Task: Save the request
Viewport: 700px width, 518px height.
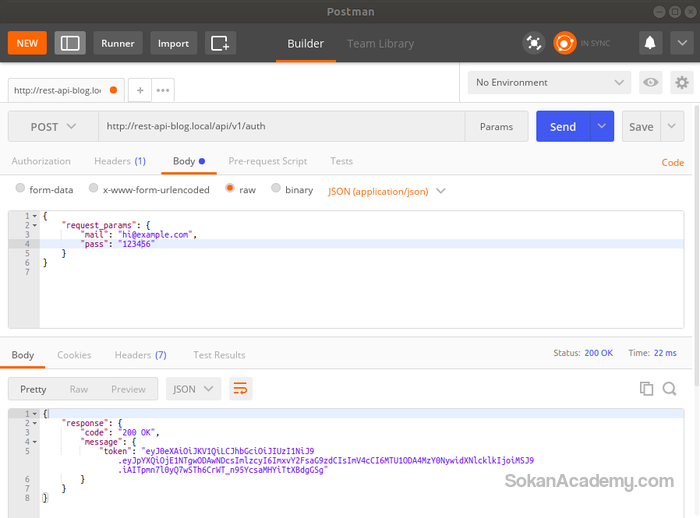Action: tap(641, 127)
